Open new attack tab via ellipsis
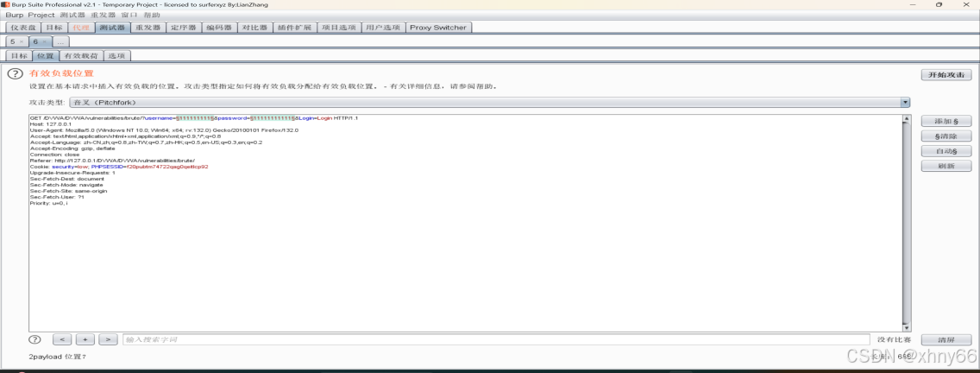Screen dimensions: 980x373 click(x=60, y=41)
